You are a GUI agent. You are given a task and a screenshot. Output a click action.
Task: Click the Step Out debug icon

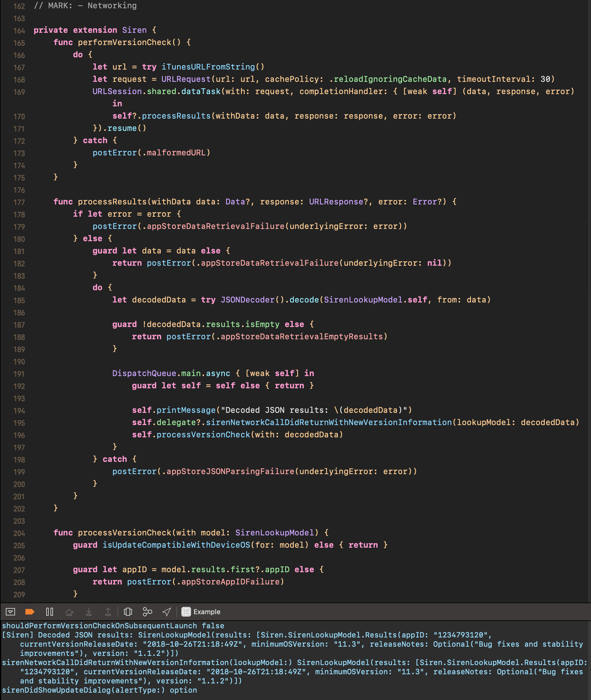(108, 612)
